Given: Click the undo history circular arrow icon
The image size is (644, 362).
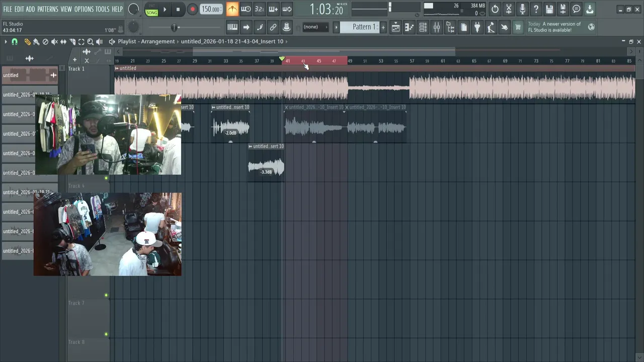Looking at the screenshot, I should point(495,9).
